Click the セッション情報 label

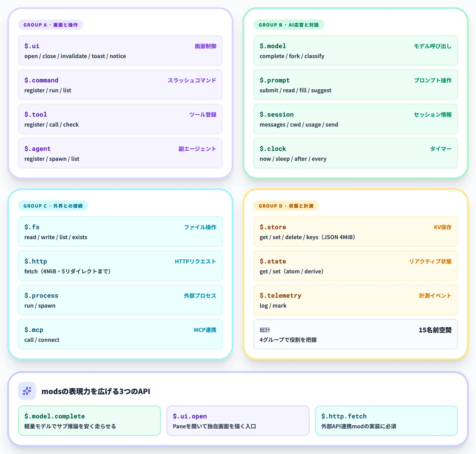(x=433, y=114)
